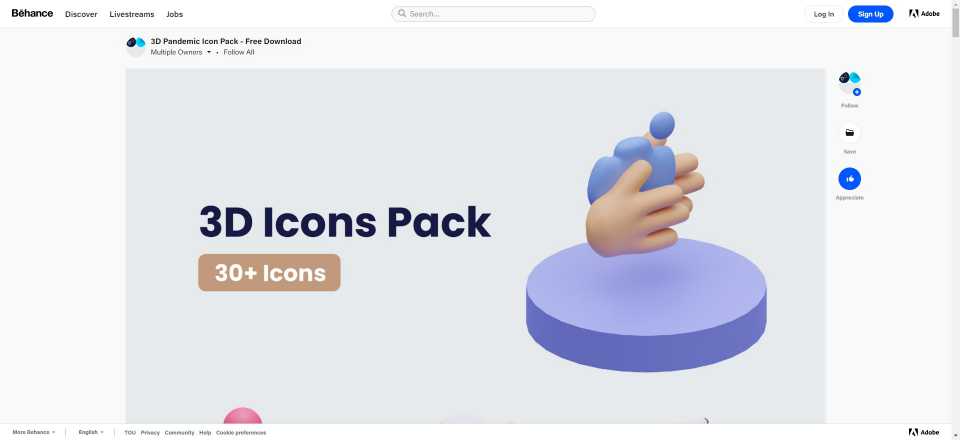Open the English language selector
The width and height of the screenshot is (960, 440).
pos(91,432)
